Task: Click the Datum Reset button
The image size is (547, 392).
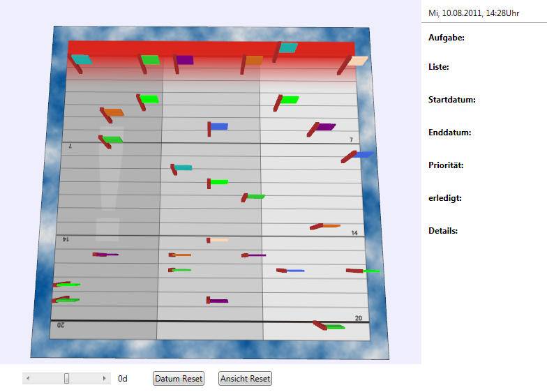Action: pos(179,379)
